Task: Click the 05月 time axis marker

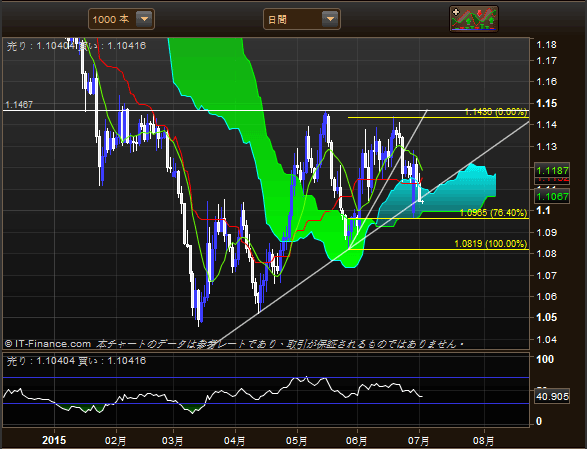Action: click(296, 441)
